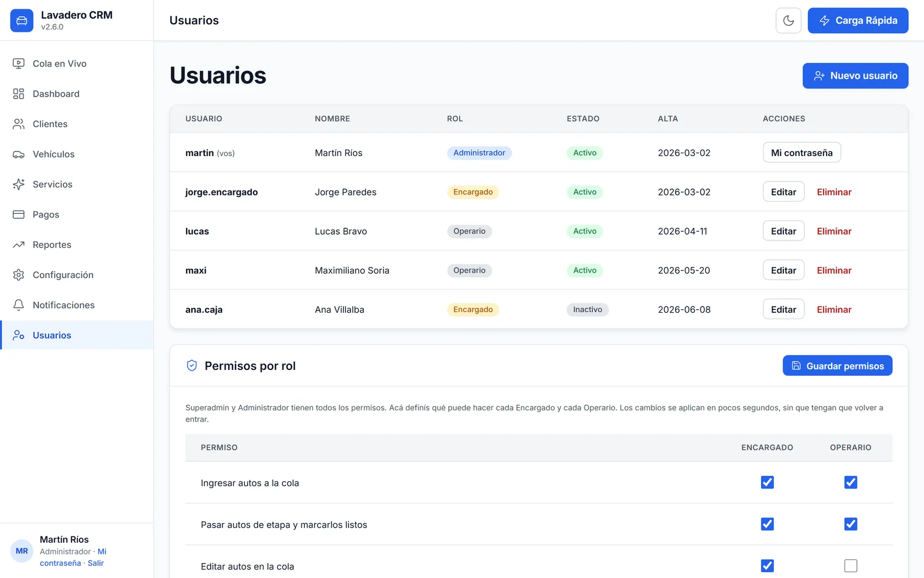Click the Pagos credit card icon

point(18,214)
